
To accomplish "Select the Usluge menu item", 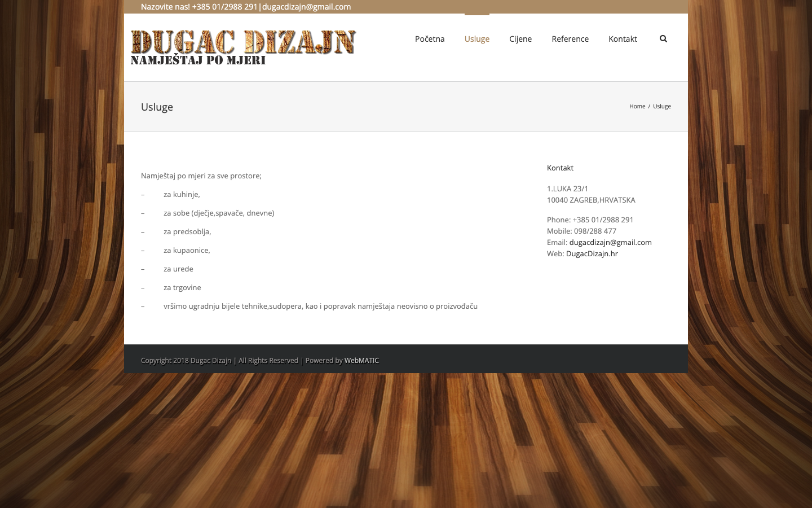I will [x=477, y=39].
